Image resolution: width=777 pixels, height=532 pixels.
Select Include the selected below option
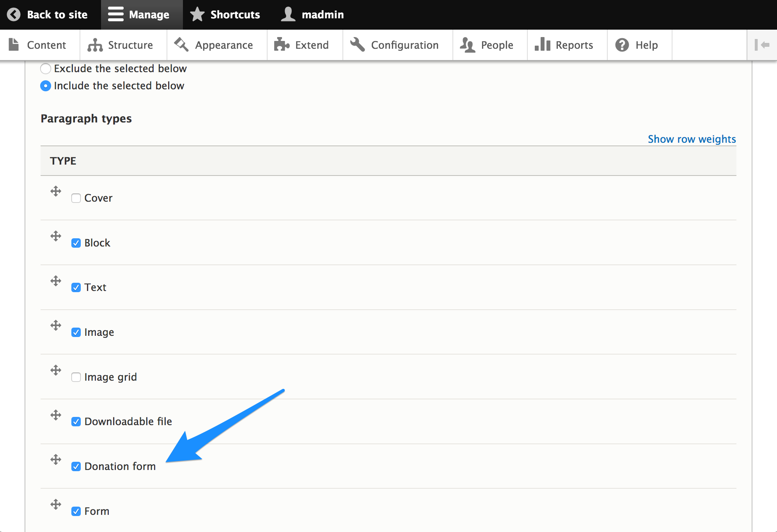pyautogui.click(x=46, y=86)
